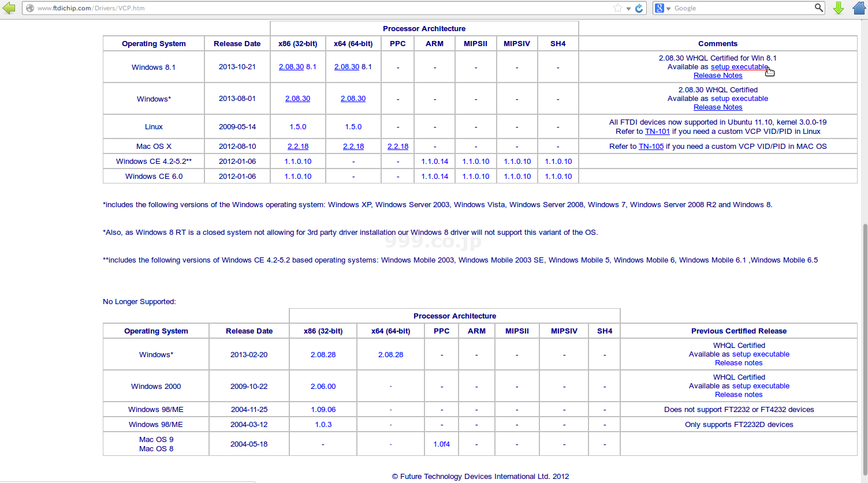Click Mac OS 9/8 PPC version 1.0f4
Viewport: 868px width, 483px height.
(x=442, y=444)
